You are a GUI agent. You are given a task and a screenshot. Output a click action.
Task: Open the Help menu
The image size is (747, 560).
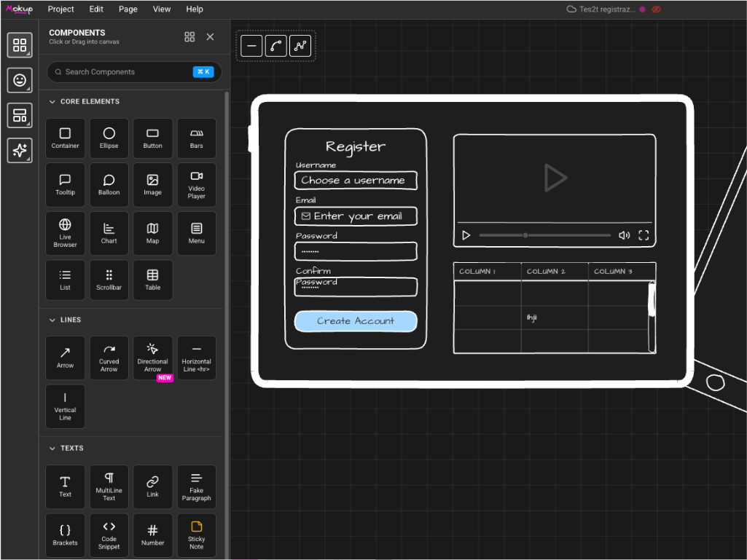(195, 9)
